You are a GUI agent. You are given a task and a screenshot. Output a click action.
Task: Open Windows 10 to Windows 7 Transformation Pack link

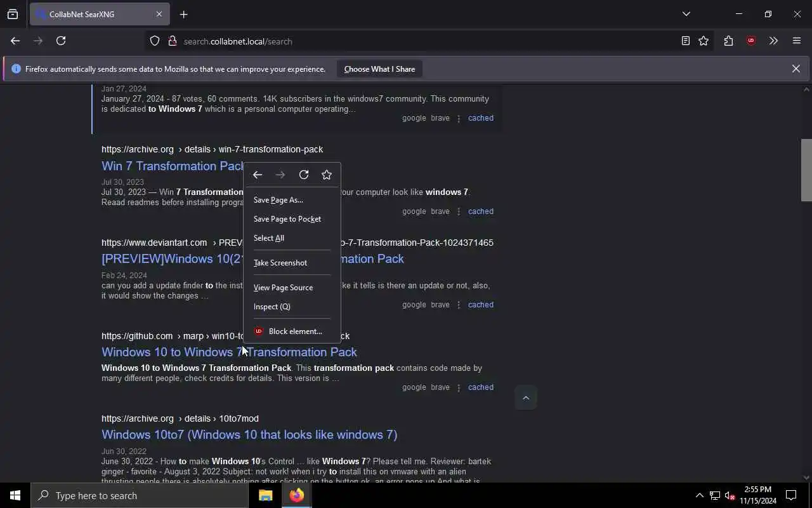coord(229,352)
